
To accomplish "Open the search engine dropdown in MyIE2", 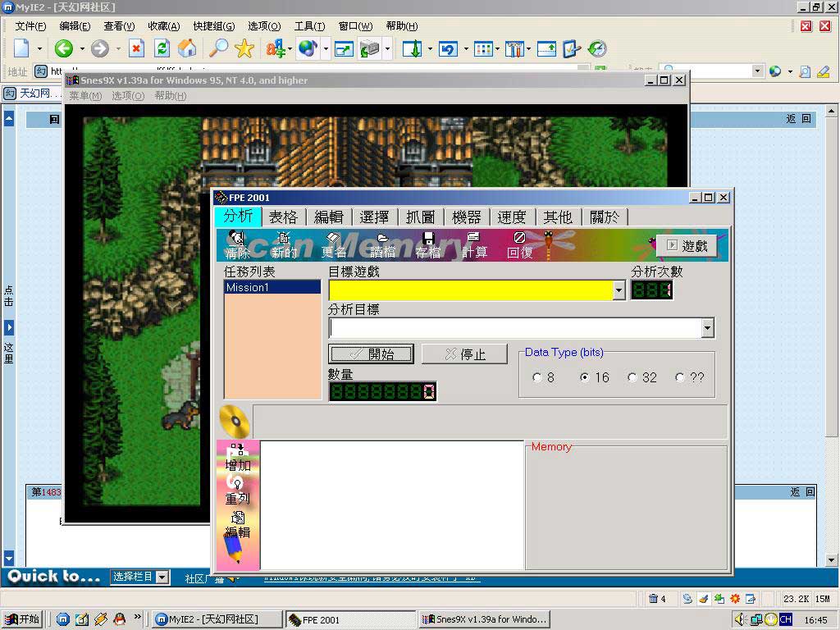I will click(757, 71).
